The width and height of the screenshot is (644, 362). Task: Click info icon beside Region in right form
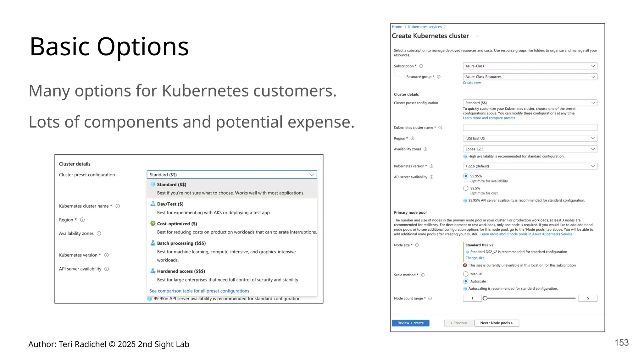(412, 138)
